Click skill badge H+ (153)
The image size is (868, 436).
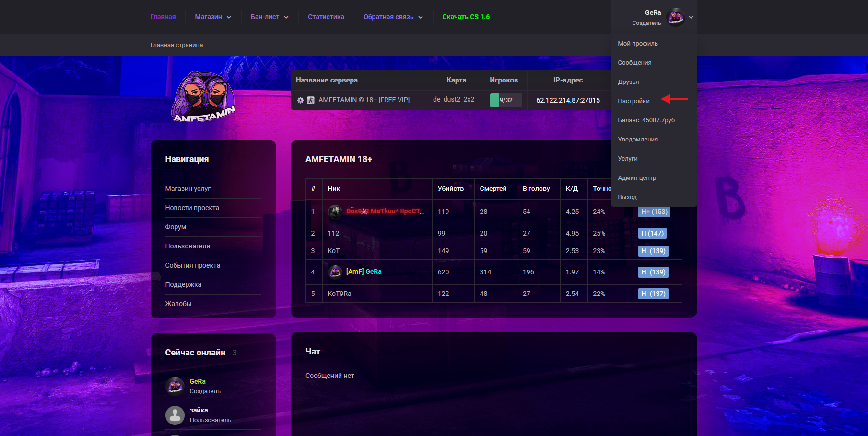click(x=654, y=212)
